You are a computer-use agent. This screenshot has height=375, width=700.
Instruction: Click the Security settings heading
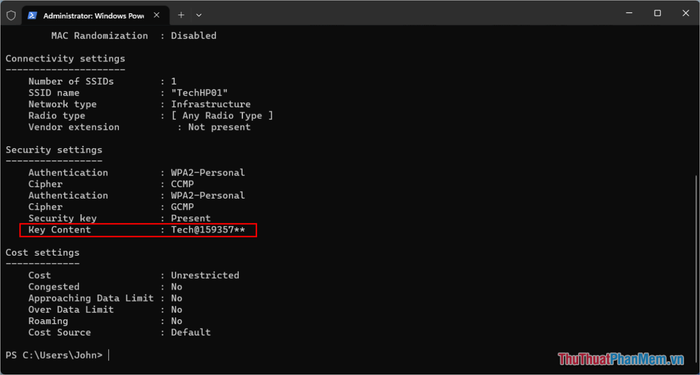(54, 150)
